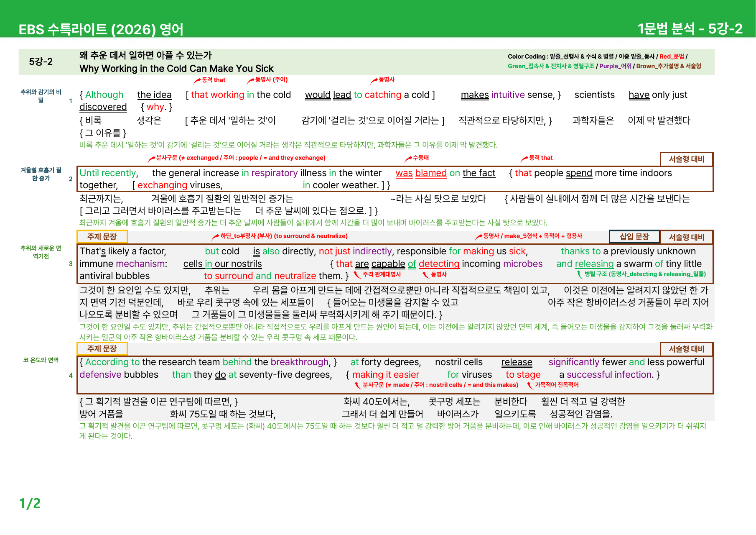Image resolution: width=756 pixels, height=535 pixels.
Task: Click the green word 'Although' in sentence 1
Action: point(104,95)
